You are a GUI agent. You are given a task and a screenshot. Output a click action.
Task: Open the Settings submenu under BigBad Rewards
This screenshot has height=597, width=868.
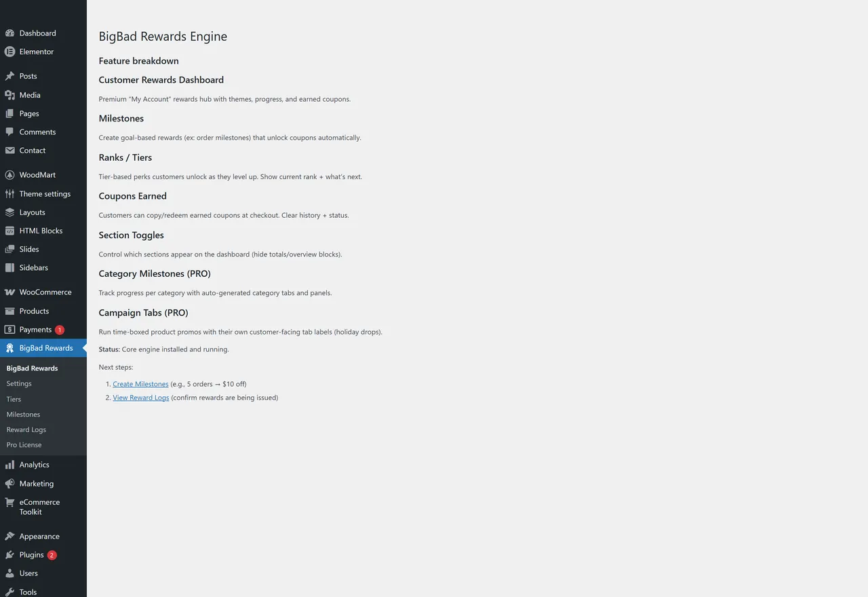coord(19,383)
